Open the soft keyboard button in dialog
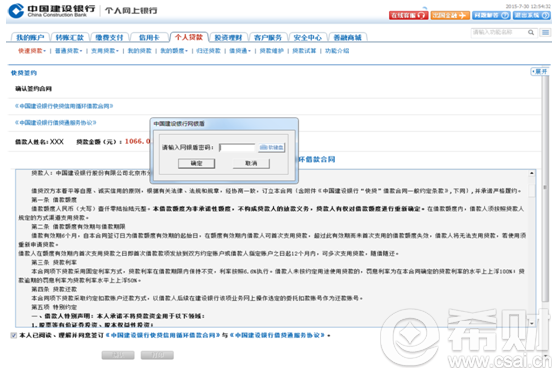This screenshot has width=552, height=368. (x=271, y=147)
